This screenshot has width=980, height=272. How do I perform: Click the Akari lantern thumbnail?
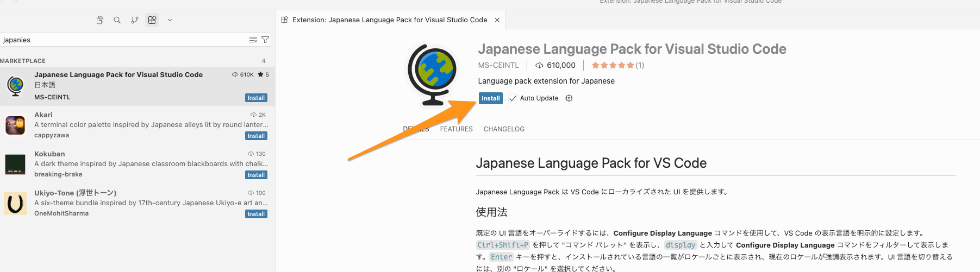point(15,125)
